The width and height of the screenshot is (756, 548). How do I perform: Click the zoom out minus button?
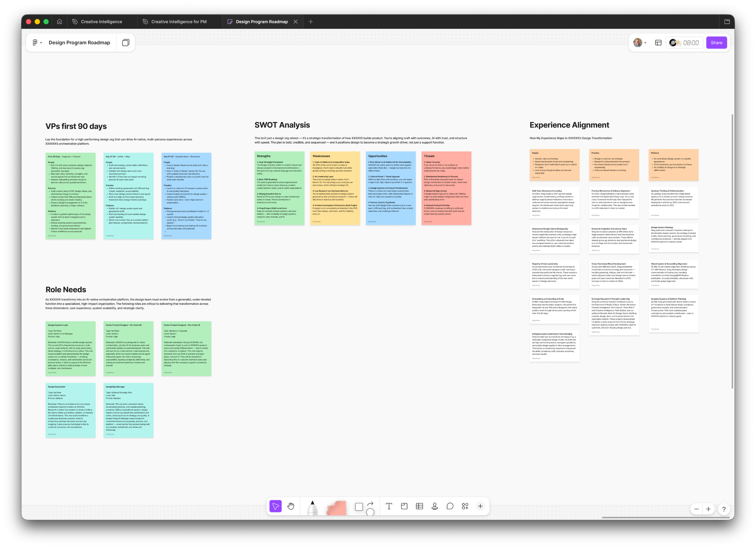click(x=696, y=509)
